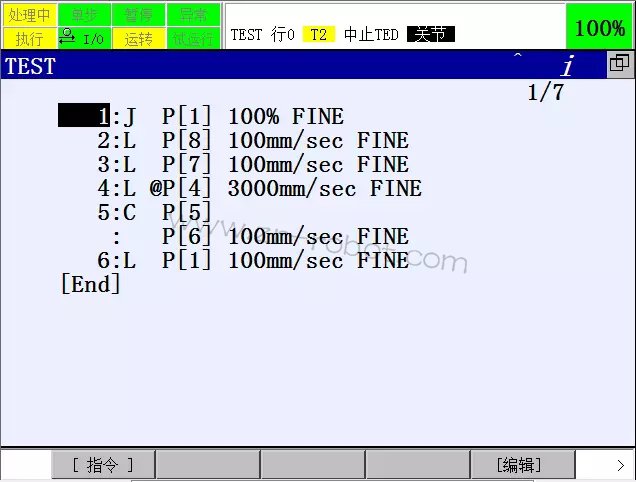Click the 处理中 status indicator
Image resolution: width=636 pixels, height=482 pixels.
coord(30,15)
